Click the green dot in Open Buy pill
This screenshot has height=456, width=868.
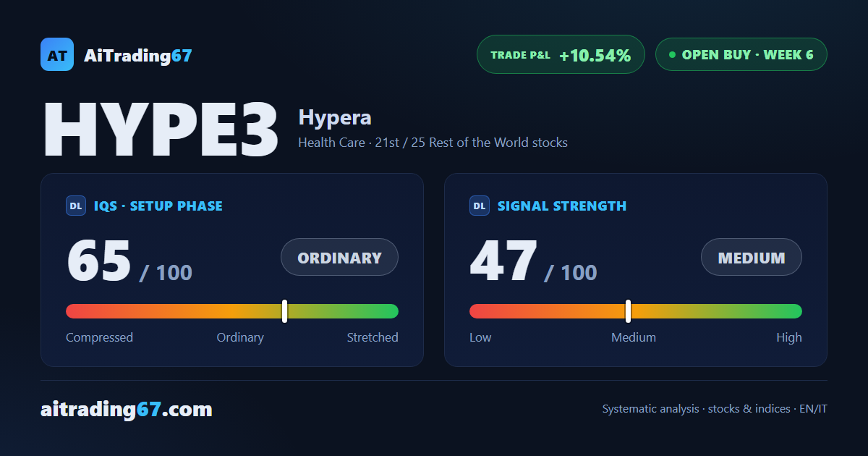click(672, 54)
